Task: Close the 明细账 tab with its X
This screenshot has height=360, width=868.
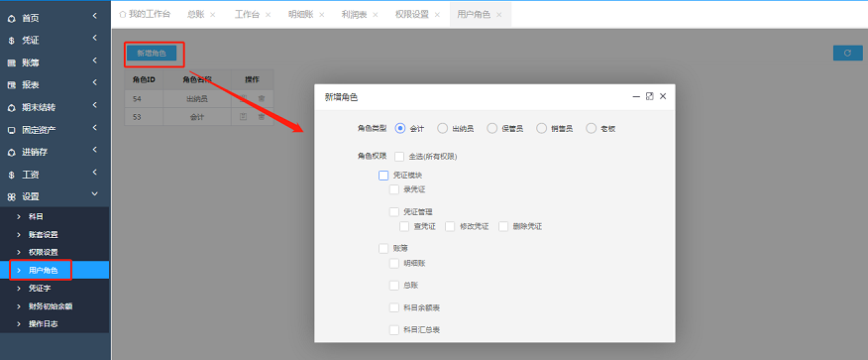Action: click(x=322, y=15)
